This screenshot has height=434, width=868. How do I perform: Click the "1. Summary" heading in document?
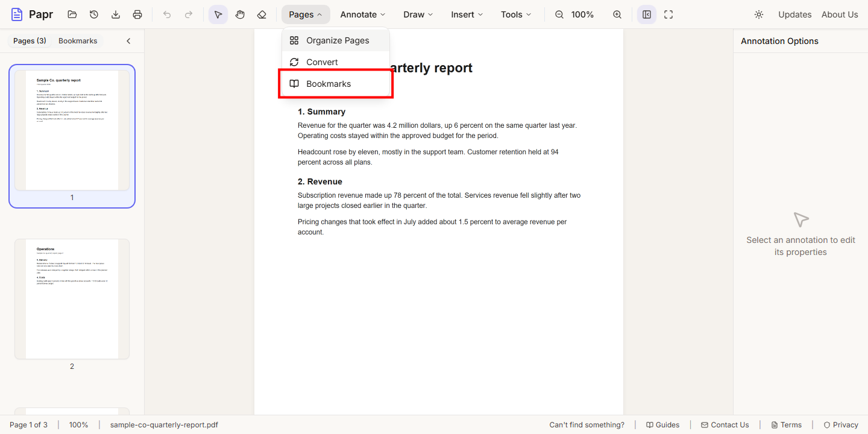[321, 112]
